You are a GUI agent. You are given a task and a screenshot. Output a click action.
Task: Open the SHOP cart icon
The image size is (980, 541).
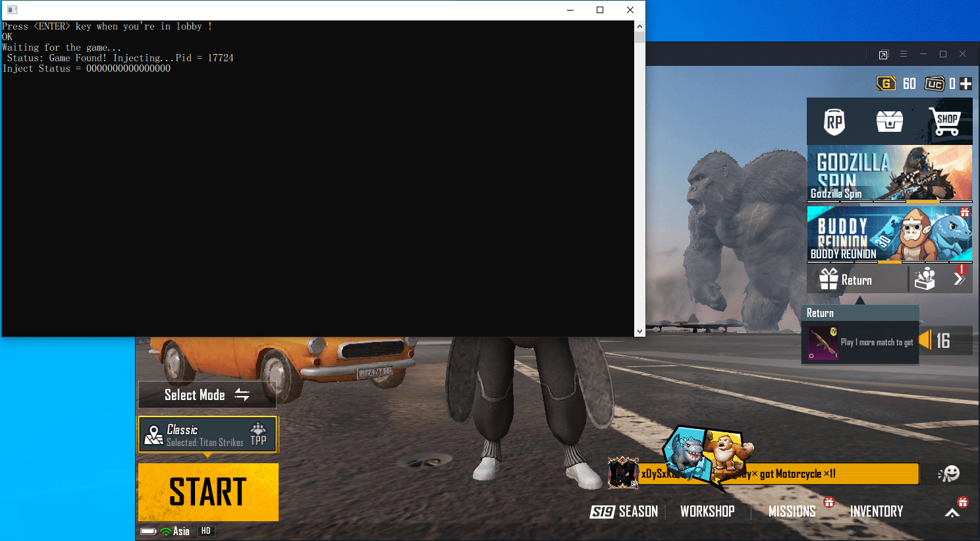pyautogui.click(x=945, y=121)
